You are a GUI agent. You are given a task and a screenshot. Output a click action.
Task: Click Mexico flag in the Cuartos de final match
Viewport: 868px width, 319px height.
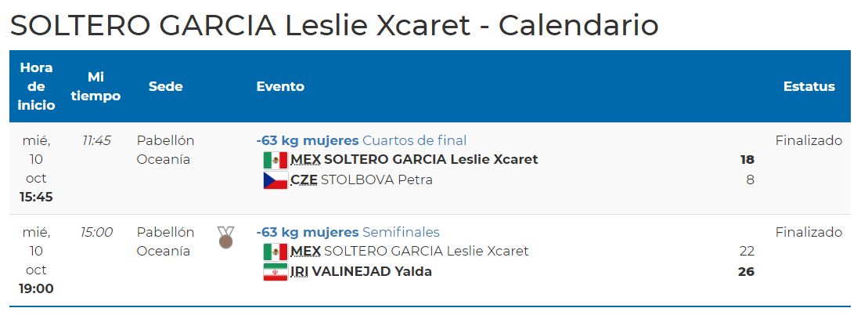(275, 160)
